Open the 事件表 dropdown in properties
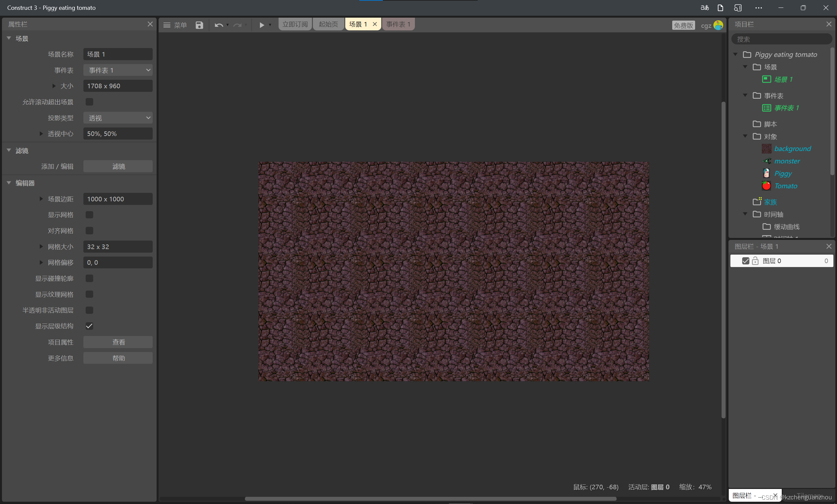Image resolution: width=837 pixels, height=504 pixels. pyautogui.click(x=118, y=70)
